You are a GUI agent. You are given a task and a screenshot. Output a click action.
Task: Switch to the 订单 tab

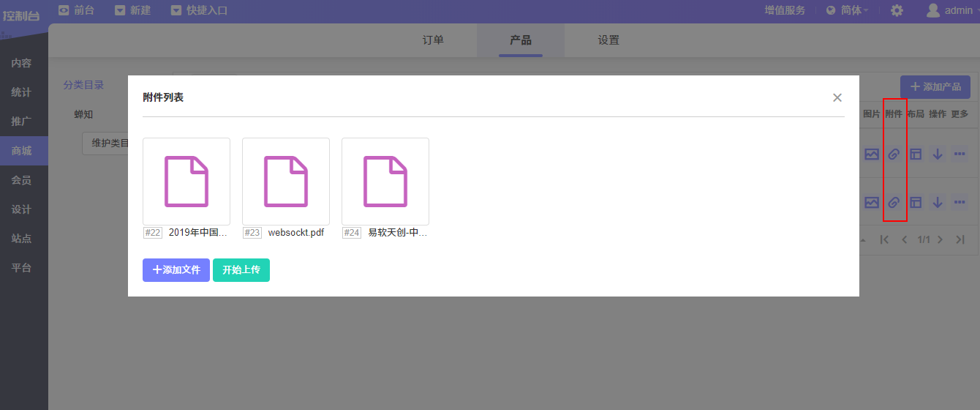pos(433,40)
